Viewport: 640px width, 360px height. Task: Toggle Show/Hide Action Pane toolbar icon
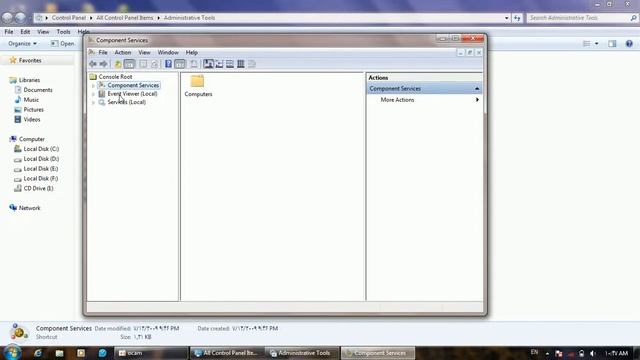180,64
